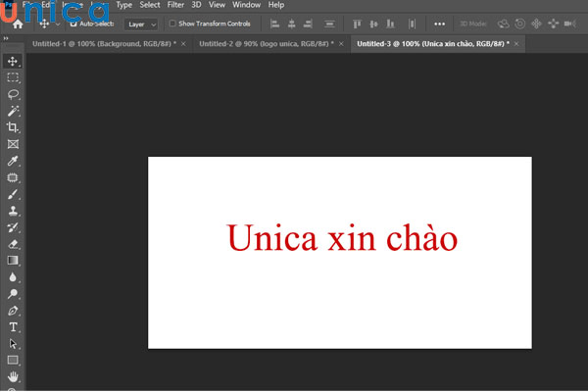Choose the Eyedropper tool
The image size is (588, 392).
(x=13, y=161)
